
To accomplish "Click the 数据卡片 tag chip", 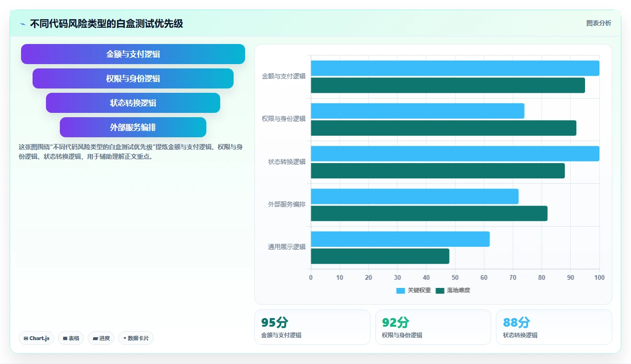I will coord(136,338).
